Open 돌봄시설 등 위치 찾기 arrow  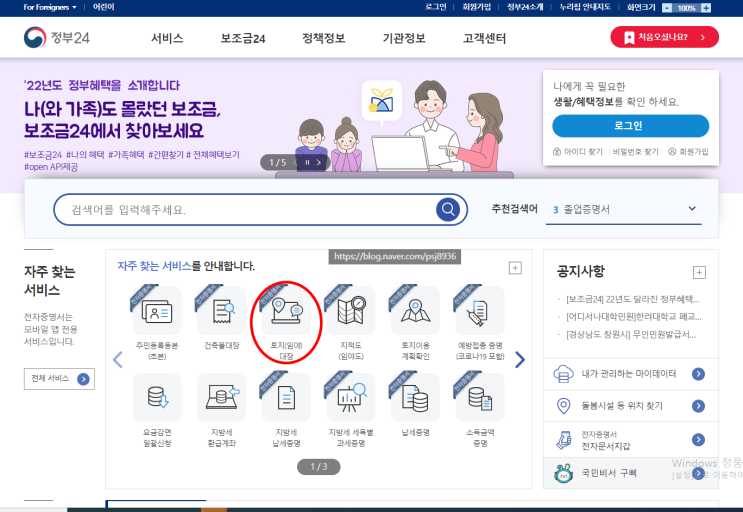tap(698, 406)
